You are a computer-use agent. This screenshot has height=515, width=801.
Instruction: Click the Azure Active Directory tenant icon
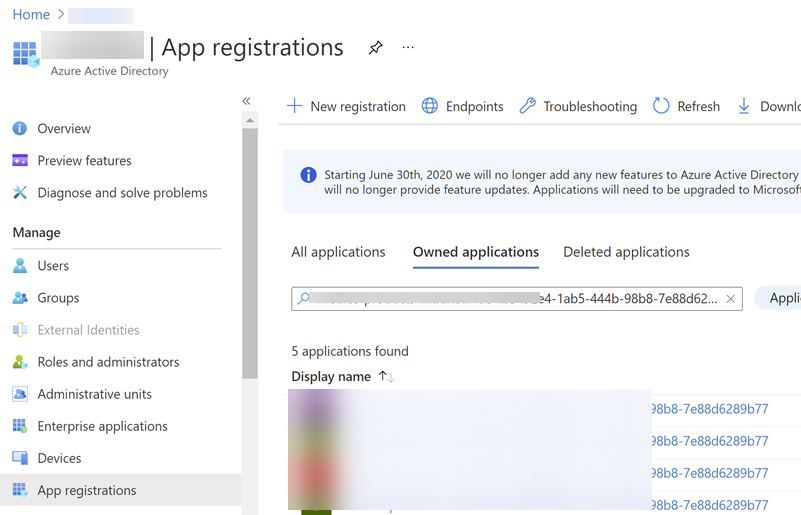tap(26, 54)
